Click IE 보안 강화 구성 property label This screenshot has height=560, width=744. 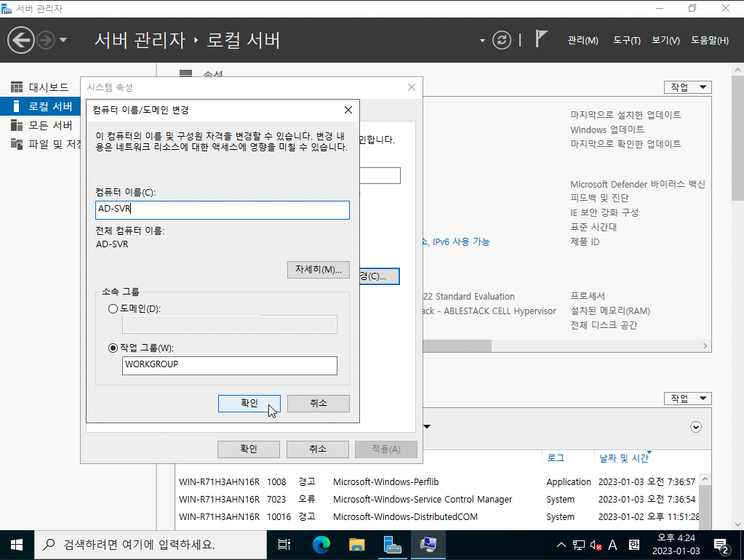(604, 212)
